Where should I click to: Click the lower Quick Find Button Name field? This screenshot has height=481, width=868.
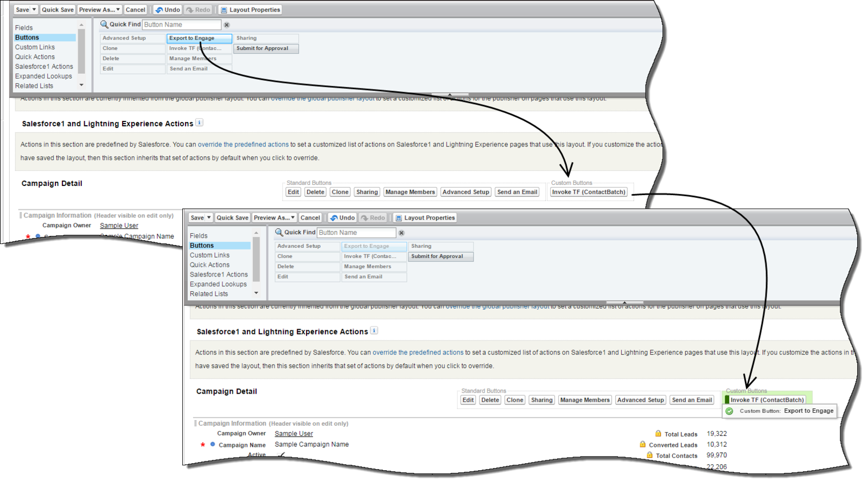click(x=356, y=233)
